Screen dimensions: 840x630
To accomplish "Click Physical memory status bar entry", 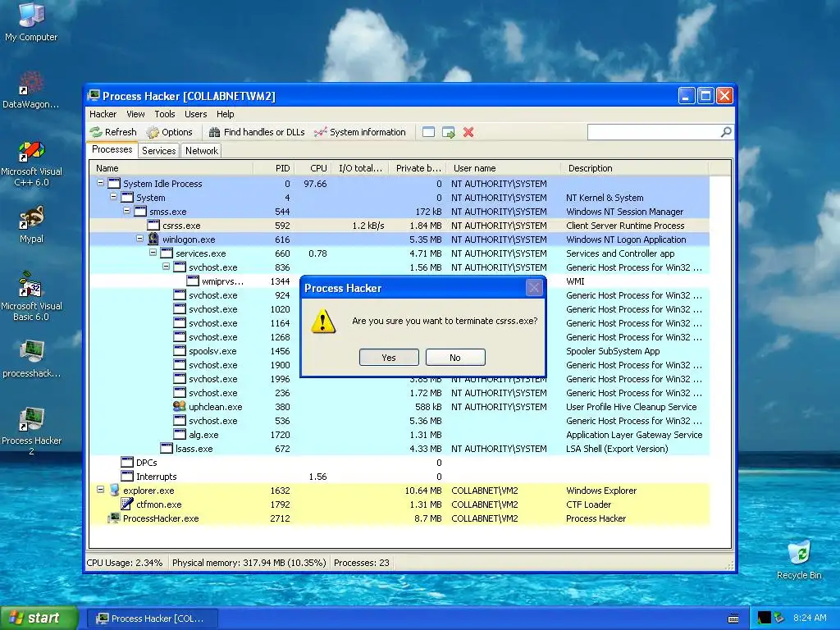I will click(249, 563).
